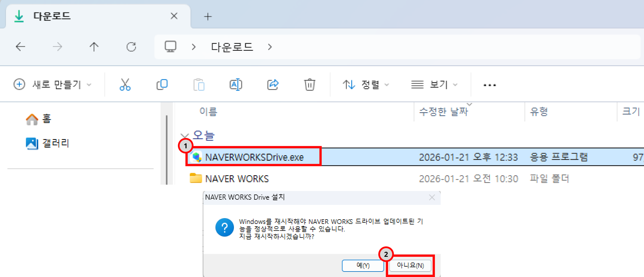Click the Back navigation arrow
Image resolution: width=644 pixels, height=277 pixels.
21,46
